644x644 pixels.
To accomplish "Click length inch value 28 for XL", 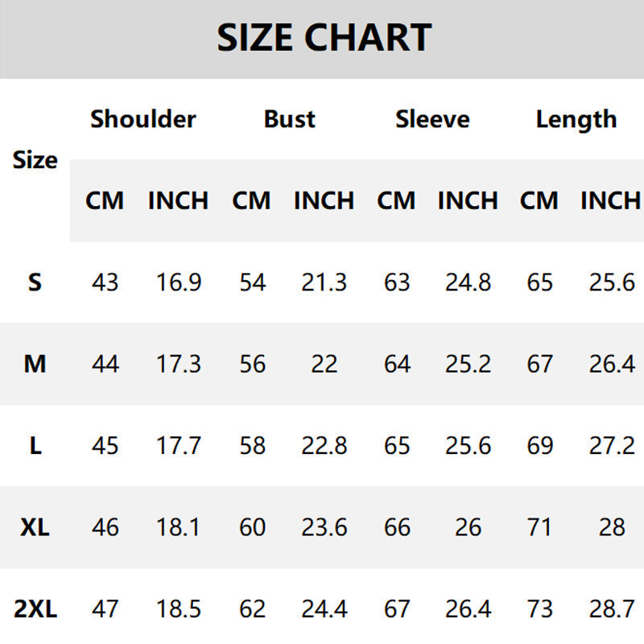I will click(x=612, y=527).
